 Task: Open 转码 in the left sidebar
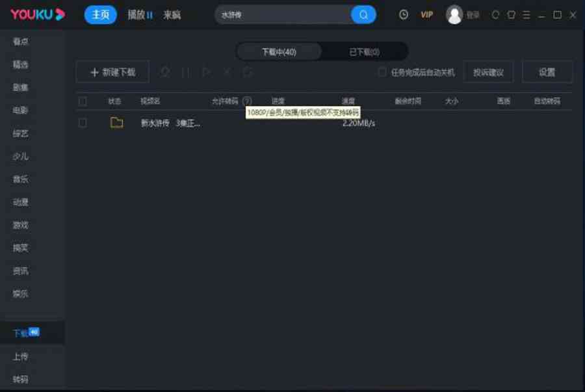[21, 379]
